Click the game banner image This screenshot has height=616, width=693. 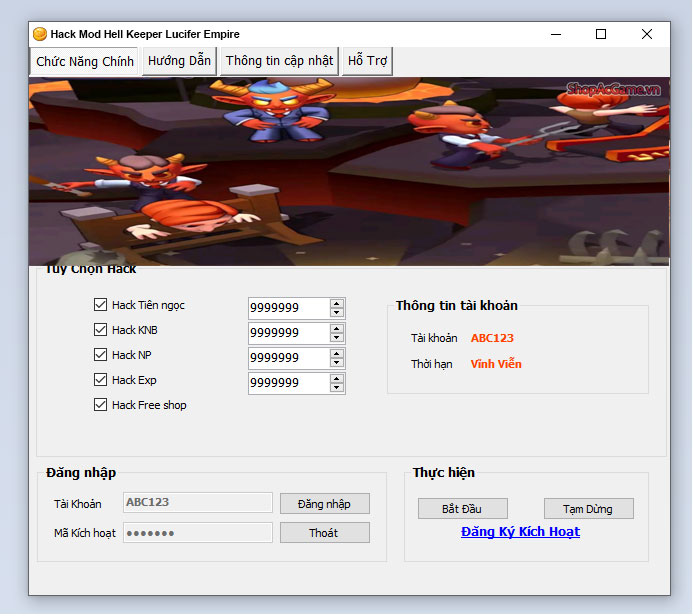[x=349, y=171]
